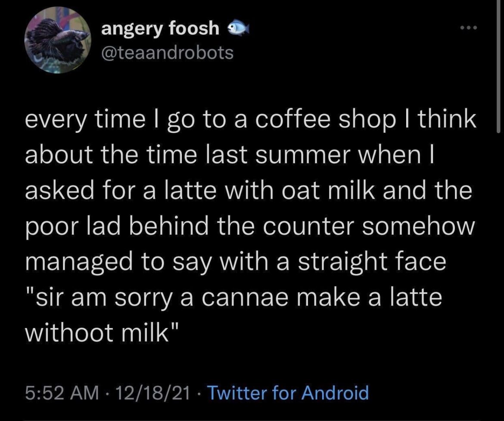The image size is (504, 421).
Task: Click the Twitter for Android source link
Action: tap(287, 393)
